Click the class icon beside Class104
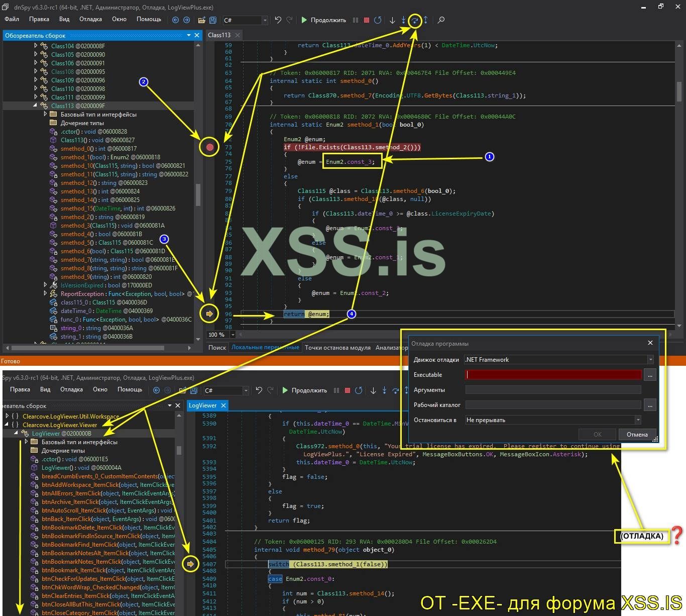The image size is (686, 616). point(44,46)
